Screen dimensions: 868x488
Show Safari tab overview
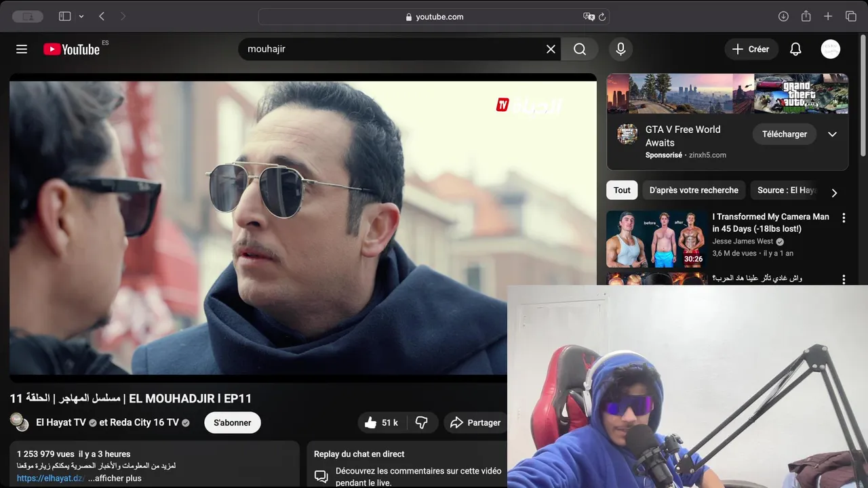pyautogui.click(x=851, y=16)
